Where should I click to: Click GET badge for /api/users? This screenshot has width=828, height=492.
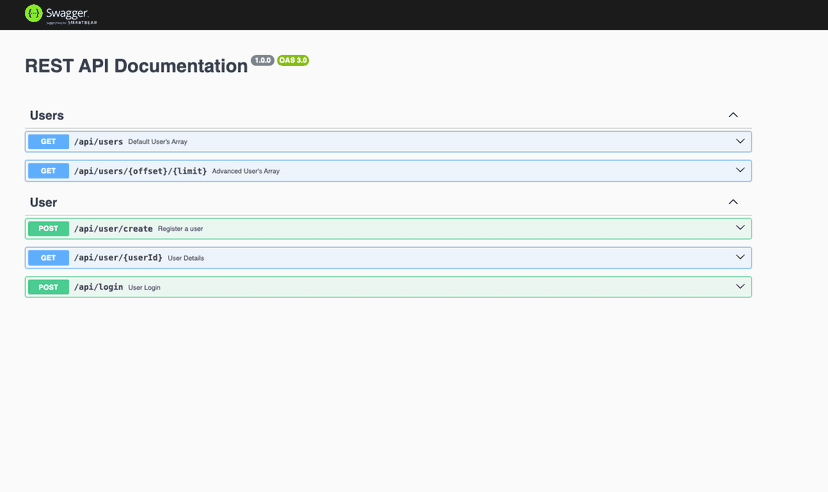tap(48, 142)
